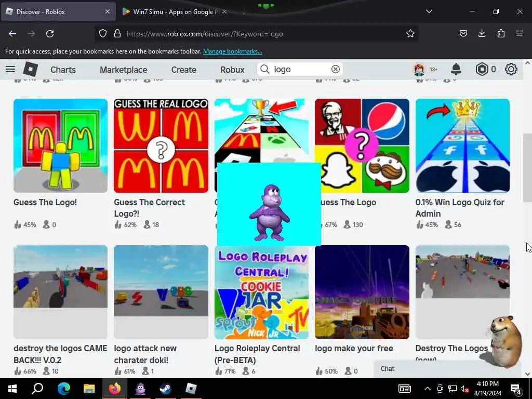Open Guess The Correct Logo?! thumbnail
The height and width of the screenshot is (399, 532).
pyautogui.click(x=161, y=145)
